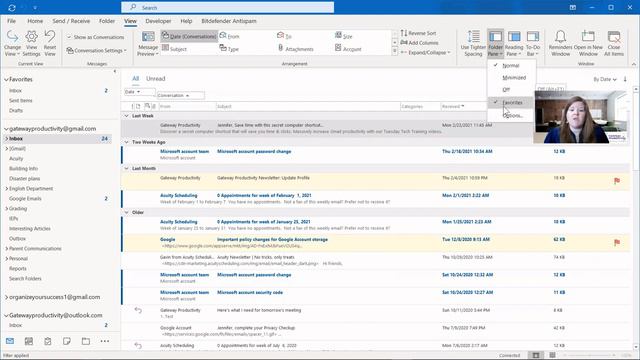Open the Google Emails folder
This screenshot has width=640, height=360.
coord(25,199)
